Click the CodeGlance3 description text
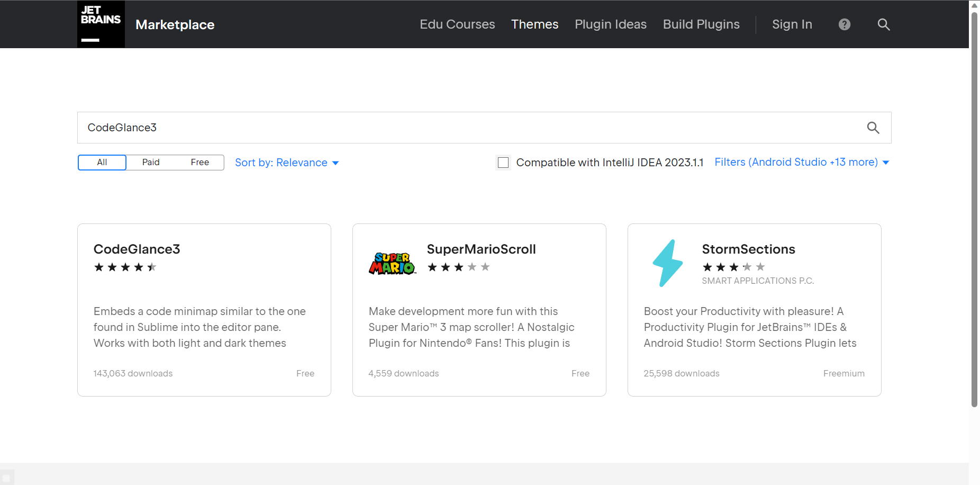The height and width of the screenshot is (485, 980). pyautogui.click(x=199, y=327)
